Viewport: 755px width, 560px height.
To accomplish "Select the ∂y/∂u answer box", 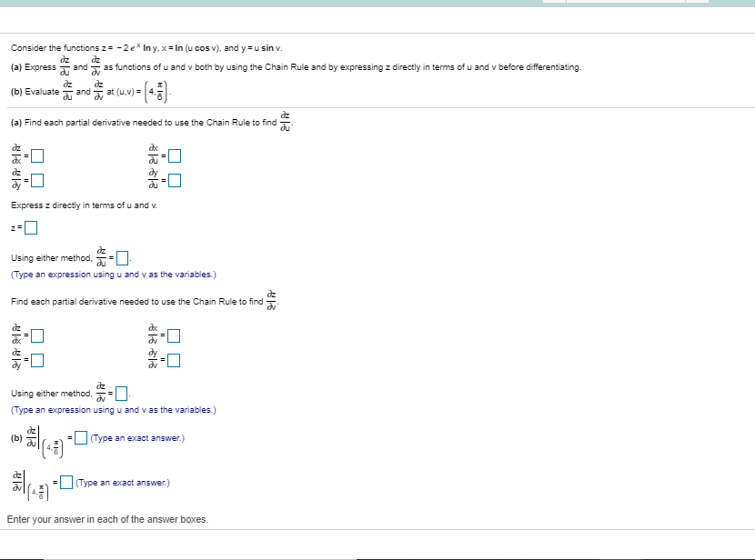I will click(175, 181).
